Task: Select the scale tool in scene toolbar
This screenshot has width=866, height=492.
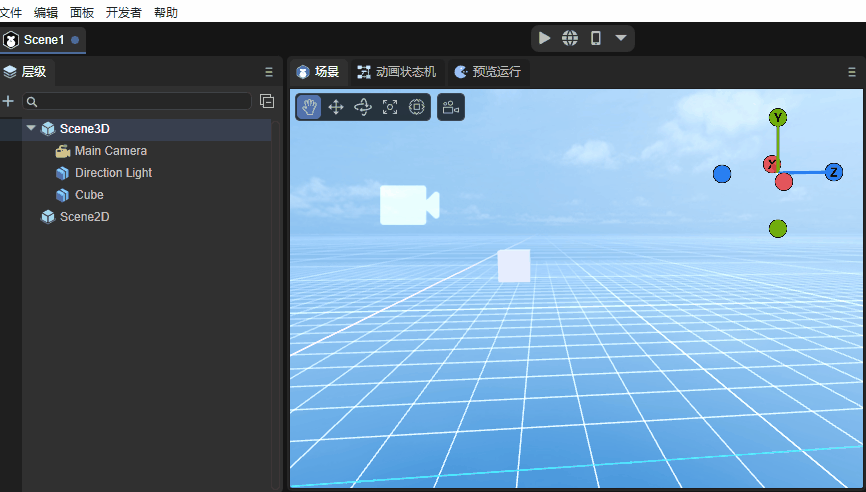Action: coord(390,107)
